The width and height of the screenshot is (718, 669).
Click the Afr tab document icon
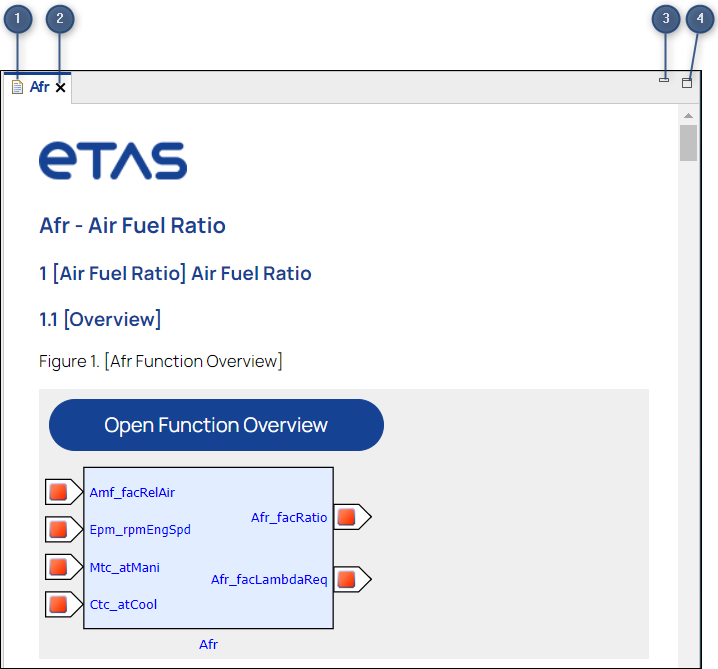pyautogui.click(x=17, y=88)
